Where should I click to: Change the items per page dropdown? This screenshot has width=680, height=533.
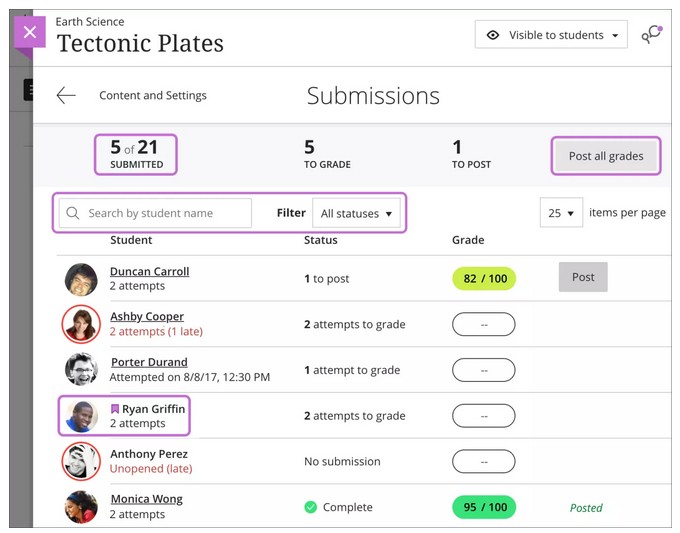[560, 213]
